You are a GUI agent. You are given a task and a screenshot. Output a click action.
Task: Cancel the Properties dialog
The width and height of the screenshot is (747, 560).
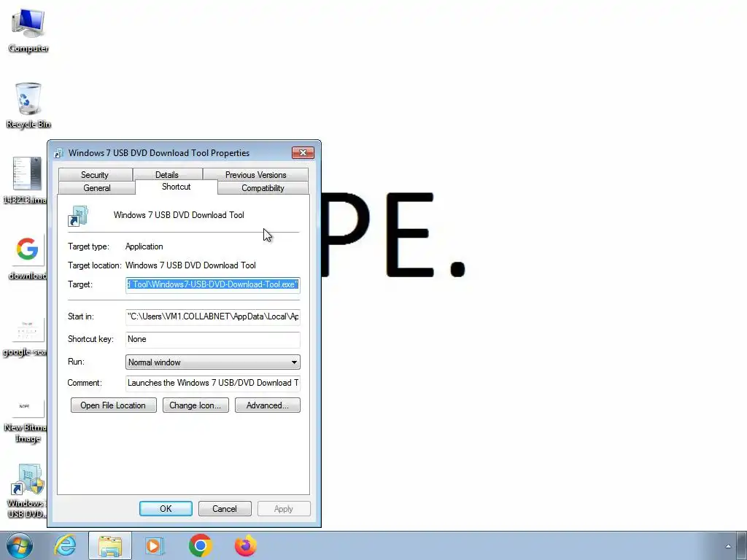[x=225, y=508]
